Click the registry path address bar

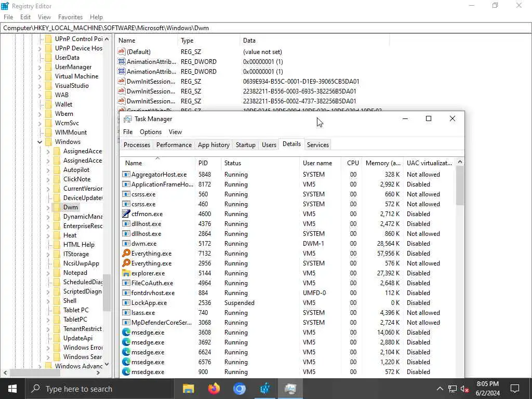point(266,28)
